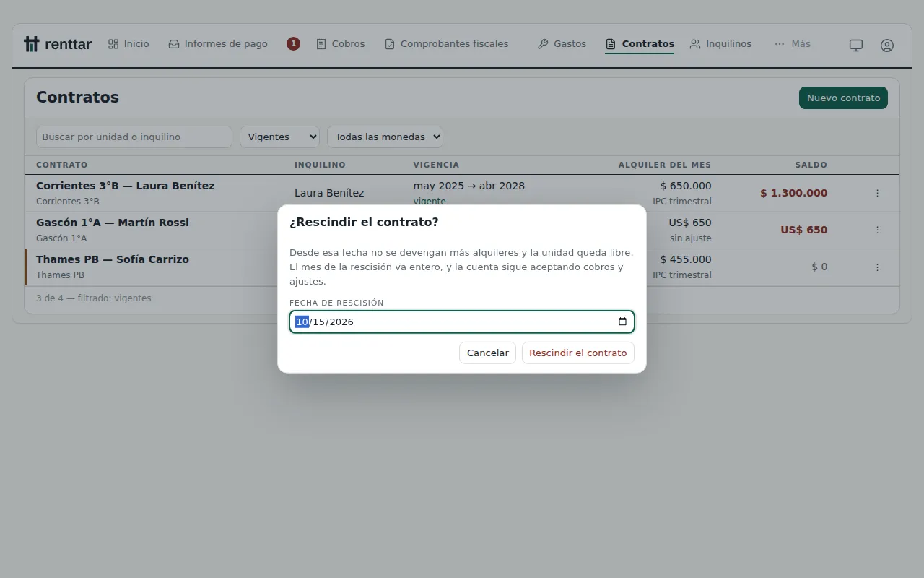Focus the search by unit or tenant field
924x578 pixels.
[134, 137]
